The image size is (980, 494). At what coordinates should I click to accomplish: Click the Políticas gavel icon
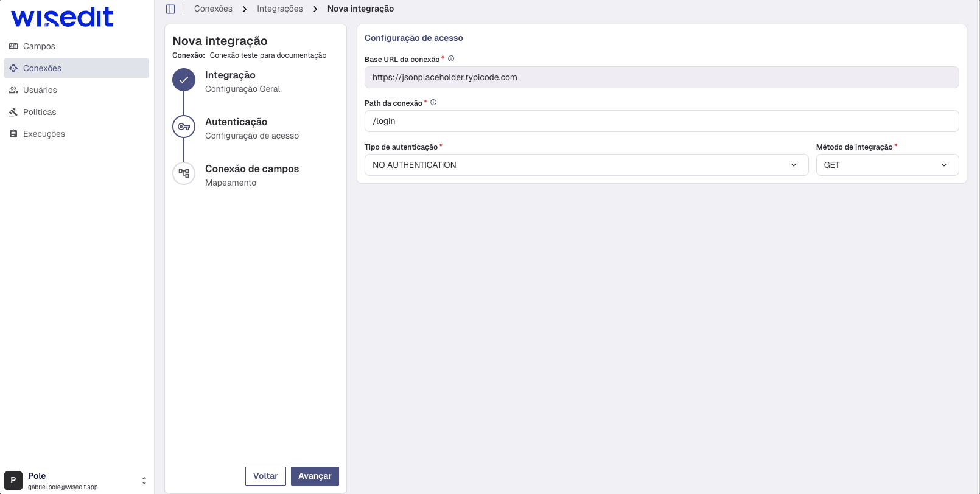coord(13,112)
